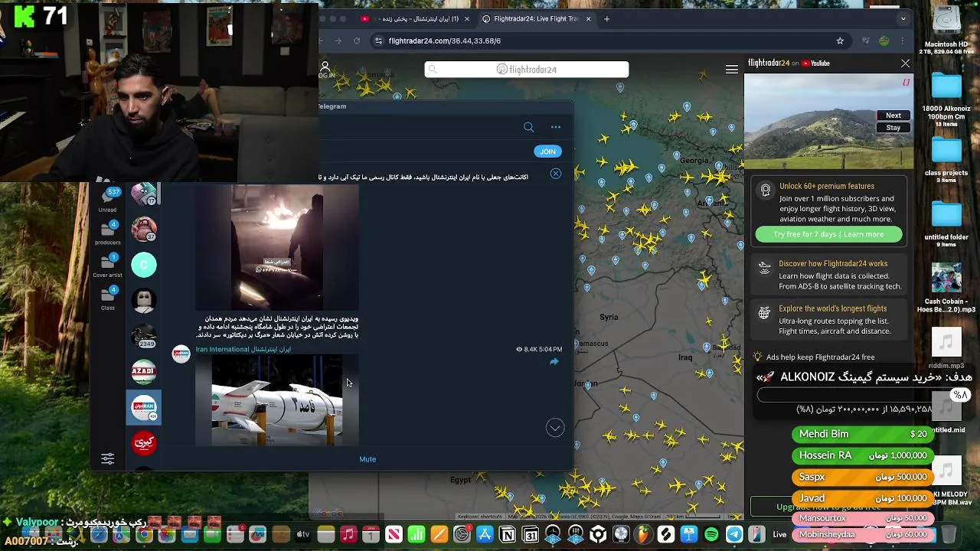Open FL Studio in Dock
980x551 pixels.
coord(643,534)
